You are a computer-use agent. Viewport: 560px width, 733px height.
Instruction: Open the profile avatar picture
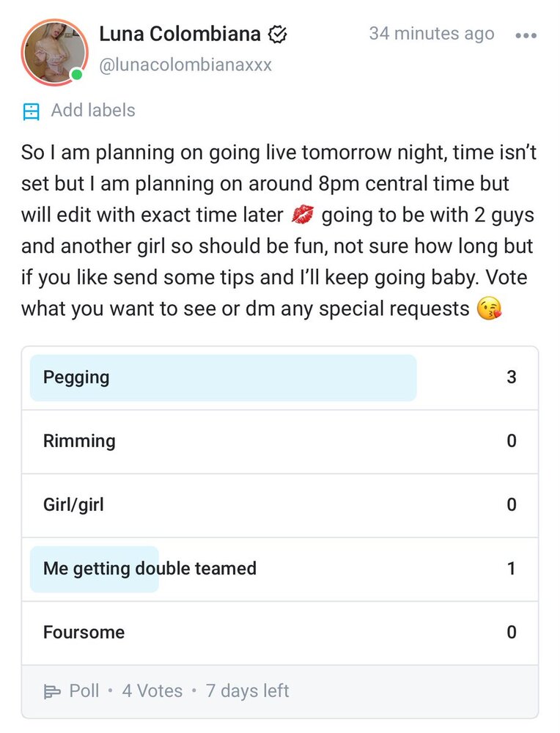pyautogui.click(x=54, y=51)
